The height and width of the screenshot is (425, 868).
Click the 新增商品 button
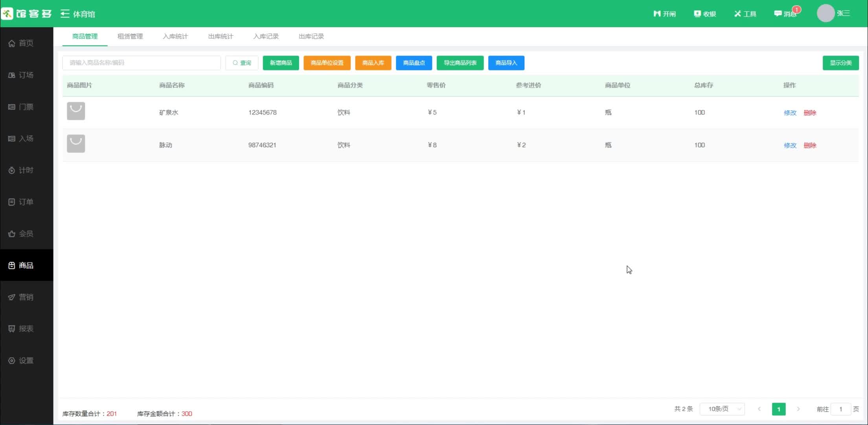[281, 63]
